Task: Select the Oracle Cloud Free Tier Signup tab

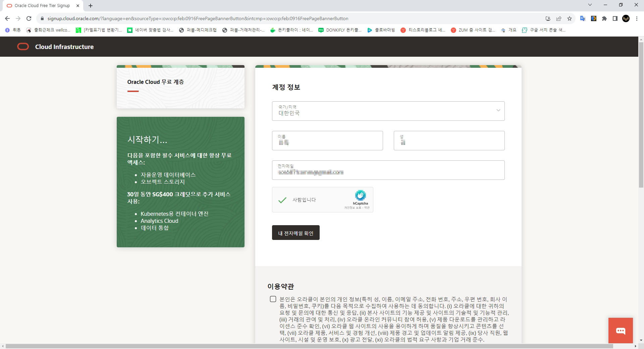Action: click(42, 6)
